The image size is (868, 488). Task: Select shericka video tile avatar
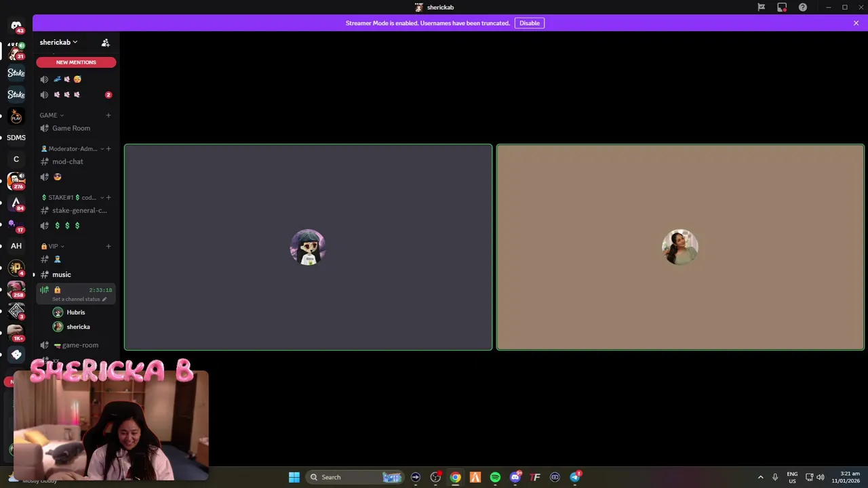pyautogui.click(x=680, y=247)
